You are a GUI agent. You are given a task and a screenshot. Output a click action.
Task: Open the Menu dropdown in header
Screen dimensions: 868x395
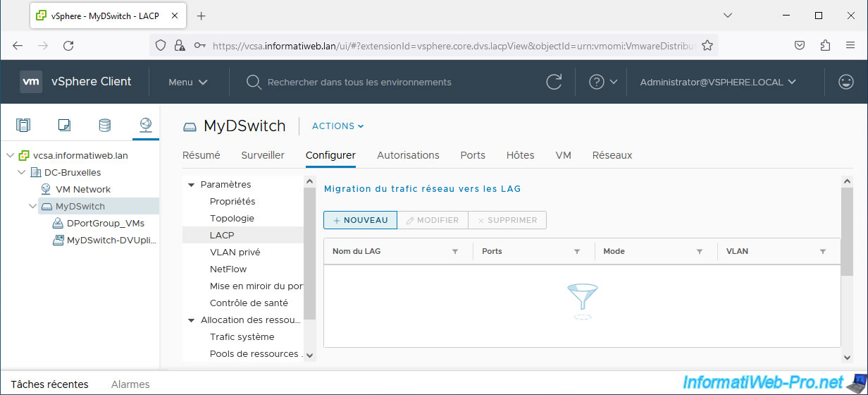click(x=188, y=82)
